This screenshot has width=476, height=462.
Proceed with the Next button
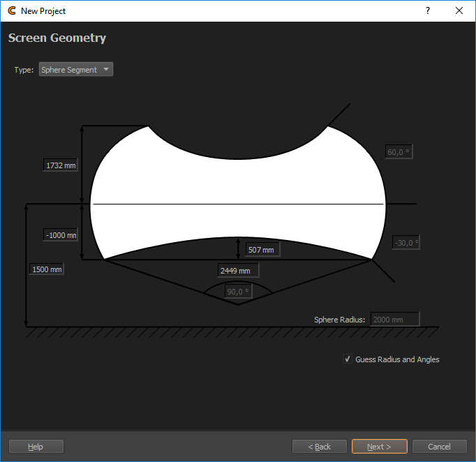[379, 447]
